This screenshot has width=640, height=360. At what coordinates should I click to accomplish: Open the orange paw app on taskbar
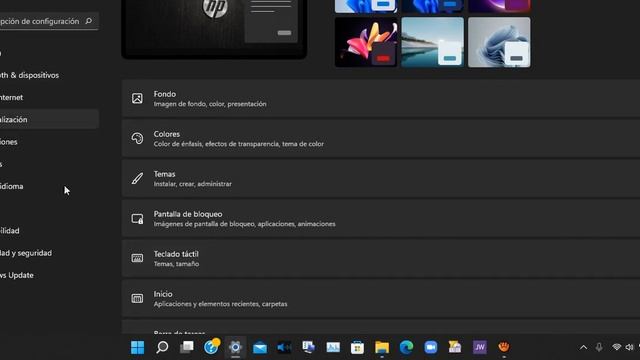(x=504, y=347)
